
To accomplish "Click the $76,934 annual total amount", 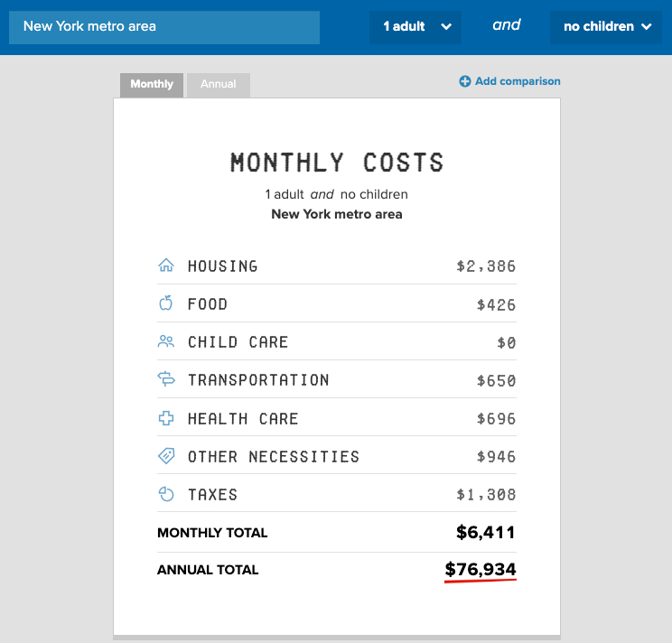I will point(481,570).
